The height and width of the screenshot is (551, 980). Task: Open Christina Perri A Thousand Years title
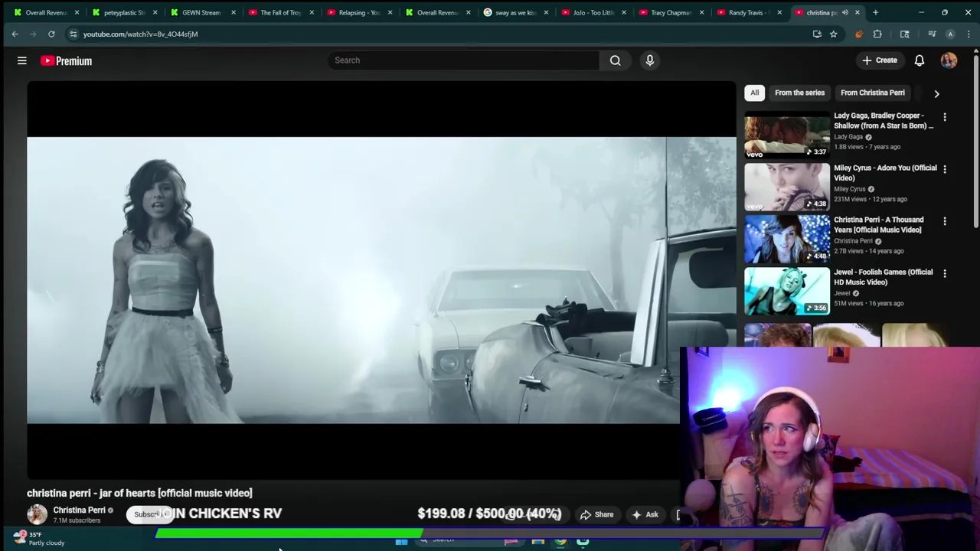[x=879, y=225]
